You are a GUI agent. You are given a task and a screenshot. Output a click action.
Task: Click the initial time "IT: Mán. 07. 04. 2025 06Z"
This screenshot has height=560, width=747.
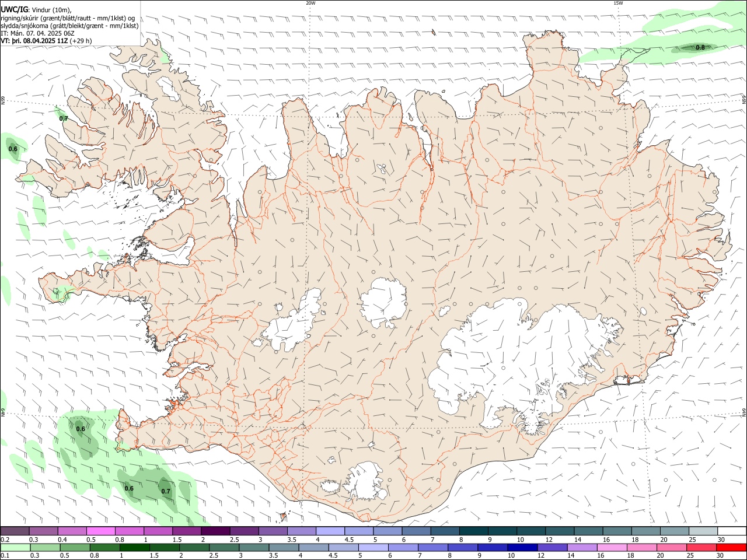click(x=38, y=33)
